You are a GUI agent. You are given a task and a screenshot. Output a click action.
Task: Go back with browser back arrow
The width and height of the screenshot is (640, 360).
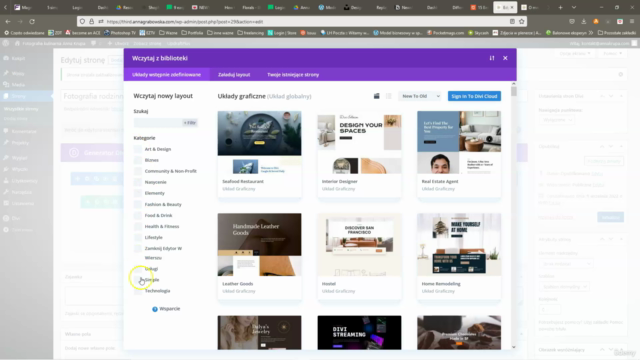coord(8,22)
